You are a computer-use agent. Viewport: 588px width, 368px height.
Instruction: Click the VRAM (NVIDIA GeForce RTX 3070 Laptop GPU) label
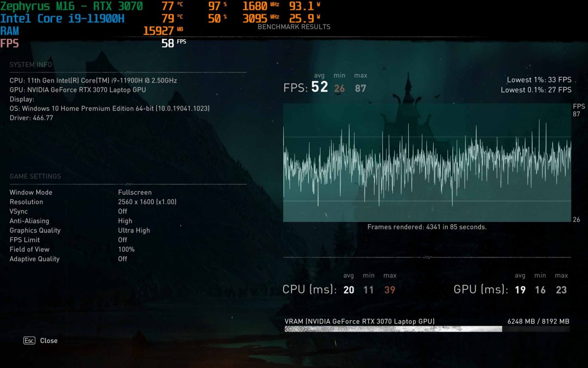(x=359, y=321)
